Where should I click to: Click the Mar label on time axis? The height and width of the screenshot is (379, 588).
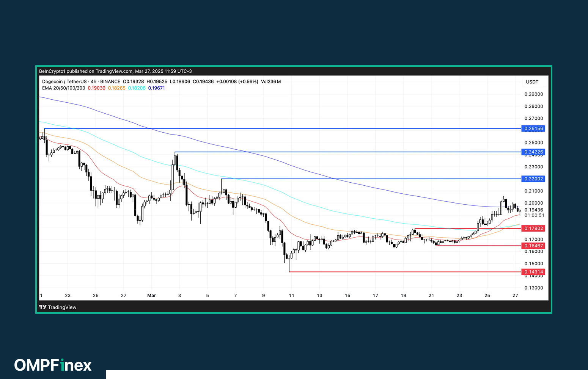(x=151, y=296)
